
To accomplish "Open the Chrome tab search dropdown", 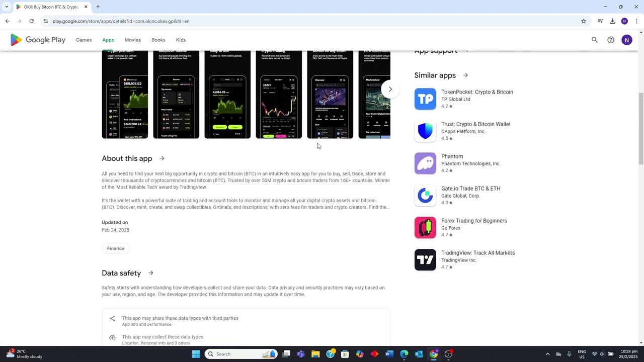I will point(7,7).
